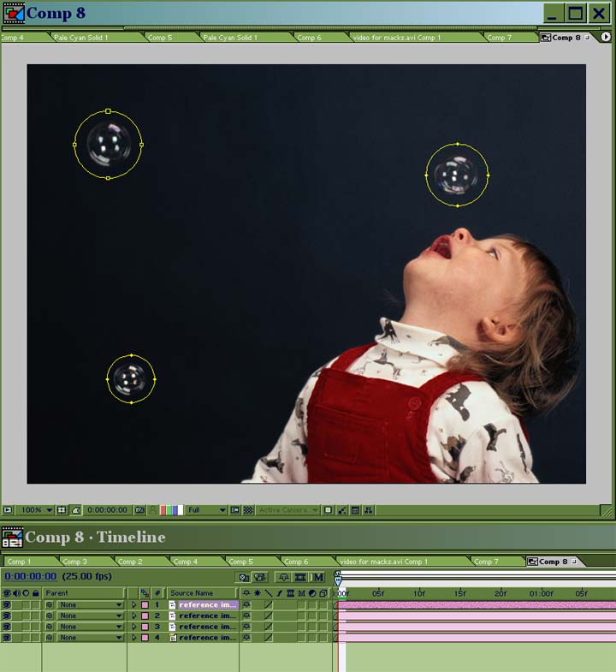Expand layer 4 properties triangle
Screen dimensions: 616x672
point(134,638)
